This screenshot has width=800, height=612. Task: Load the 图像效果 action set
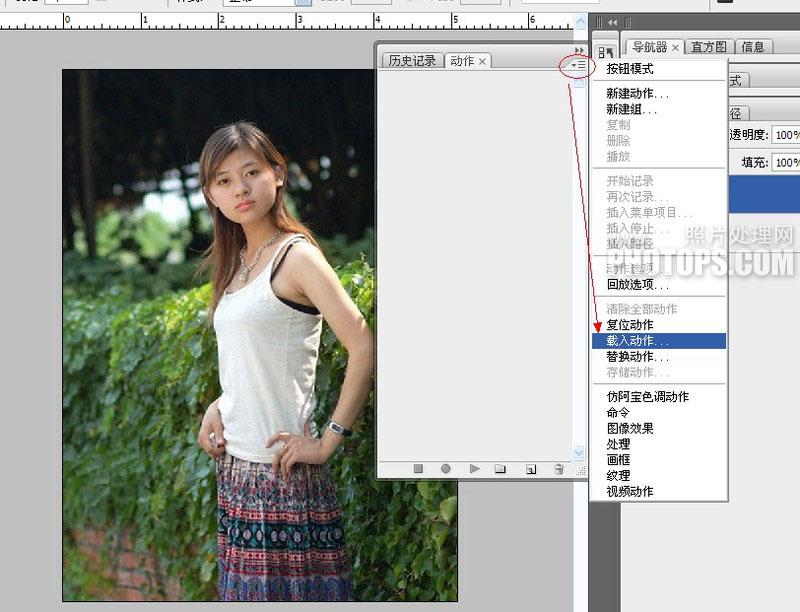pyautogui.click(x=659, y=428)
